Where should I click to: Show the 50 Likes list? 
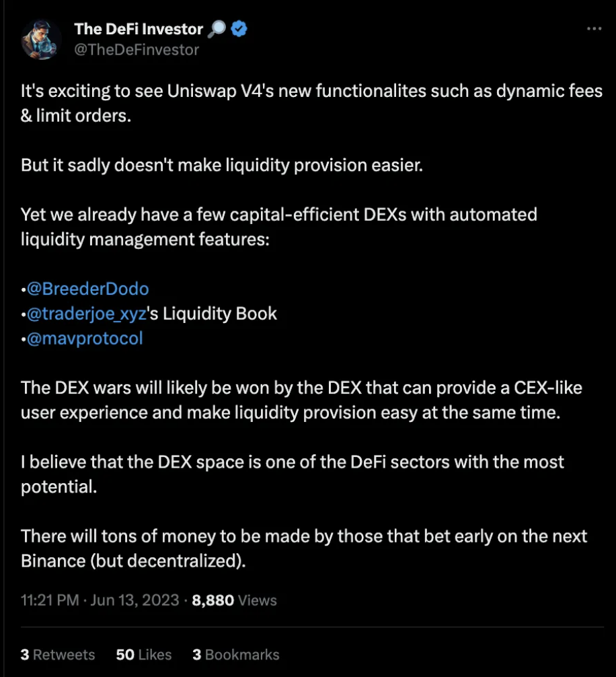coord(143,654)
